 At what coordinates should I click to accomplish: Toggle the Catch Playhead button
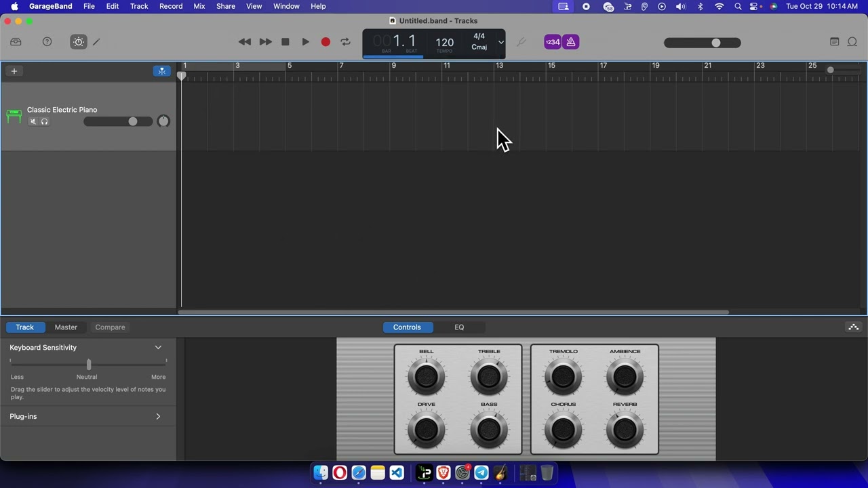[162, 71]
